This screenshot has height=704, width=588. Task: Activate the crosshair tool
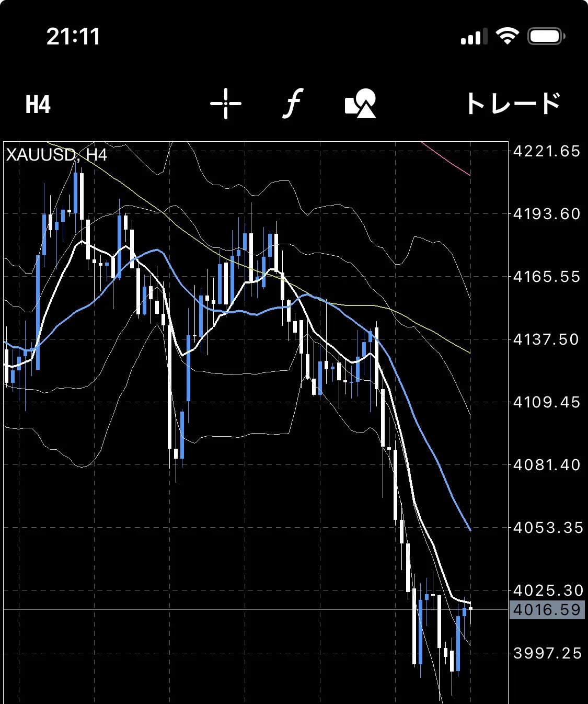point(226,104)
